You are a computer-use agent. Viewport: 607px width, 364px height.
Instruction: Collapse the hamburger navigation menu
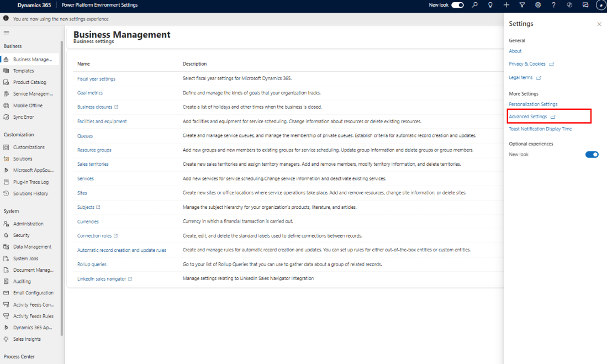point(7,33)
